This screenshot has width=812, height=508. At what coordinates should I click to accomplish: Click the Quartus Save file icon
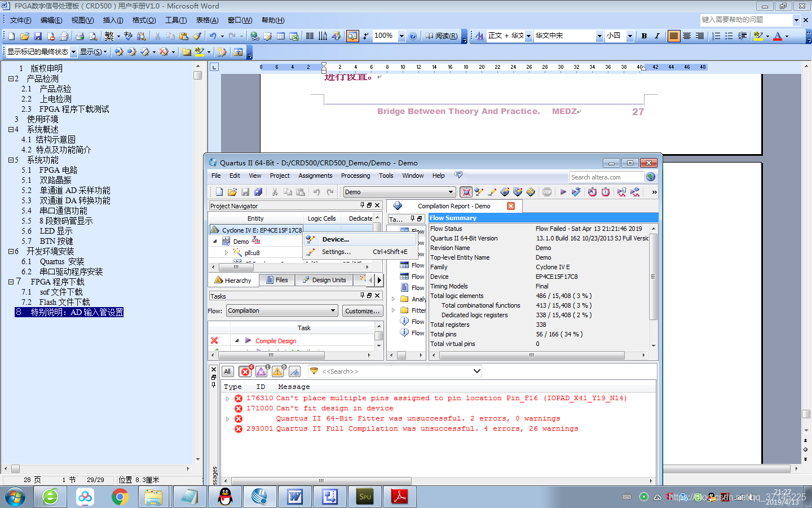point(245,192)
